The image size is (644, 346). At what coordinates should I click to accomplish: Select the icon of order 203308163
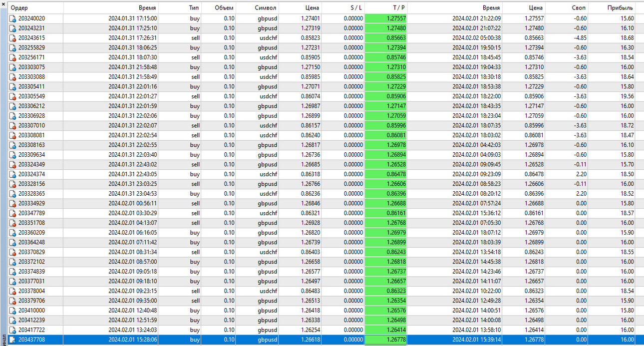[x=13, y=145]
